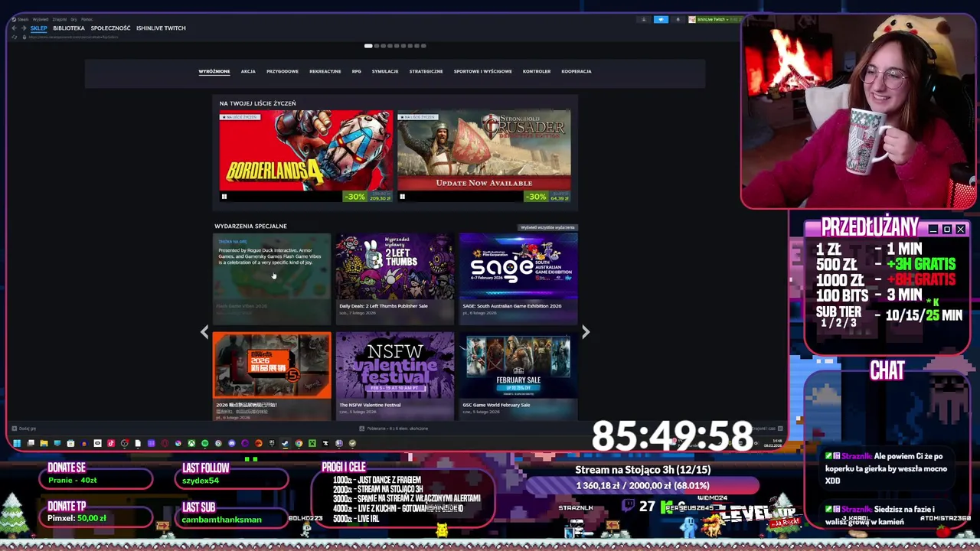
Task: Select the REKREACYJNE category tab
Action: point(325,71)
